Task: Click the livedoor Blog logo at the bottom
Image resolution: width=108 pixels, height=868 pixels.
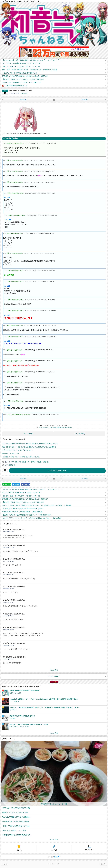Action: [54, 857]
